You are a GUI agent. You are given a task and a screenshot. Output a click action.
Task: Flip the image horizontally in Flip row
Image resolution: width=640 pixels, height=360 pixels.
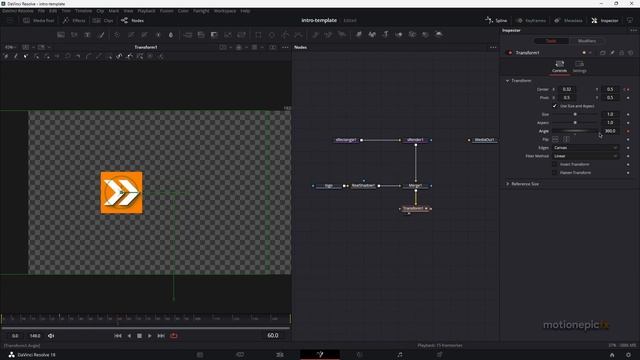555,139
